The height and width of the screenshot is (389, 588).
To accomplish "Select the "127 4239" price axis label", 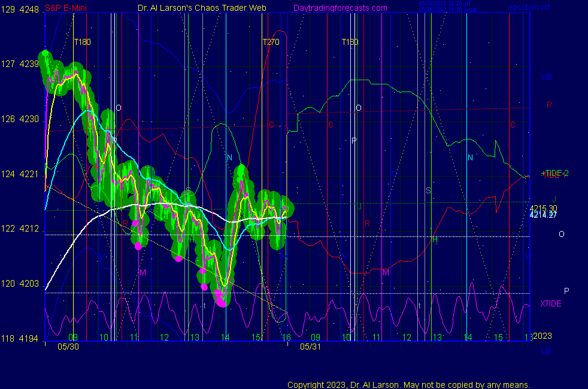I will click(20, 64).
